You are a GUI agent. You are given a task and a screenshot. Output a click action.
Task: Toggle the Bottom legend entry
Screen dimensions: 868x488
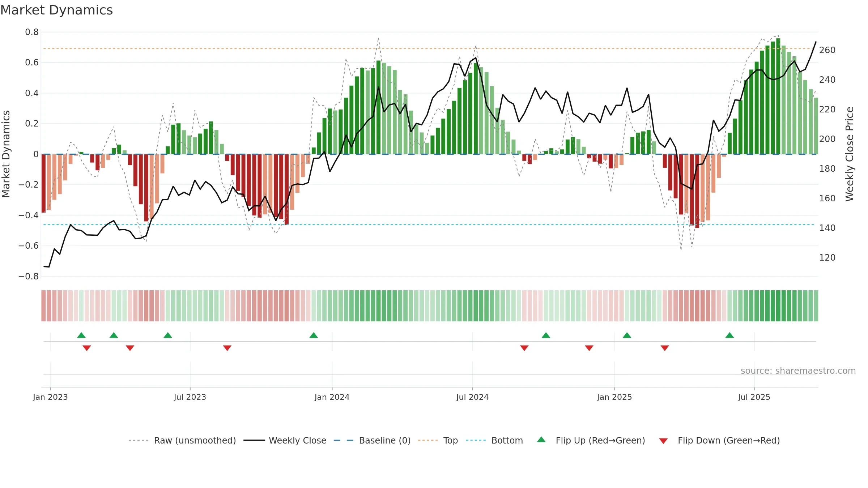point(494,440)
